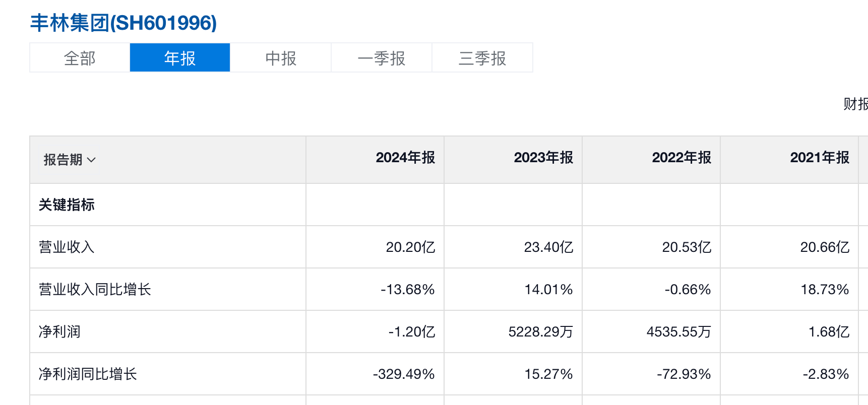Click the 净利润 row label
The height and width of the screenshot is (405, 868).
click(x=60, y=332)
